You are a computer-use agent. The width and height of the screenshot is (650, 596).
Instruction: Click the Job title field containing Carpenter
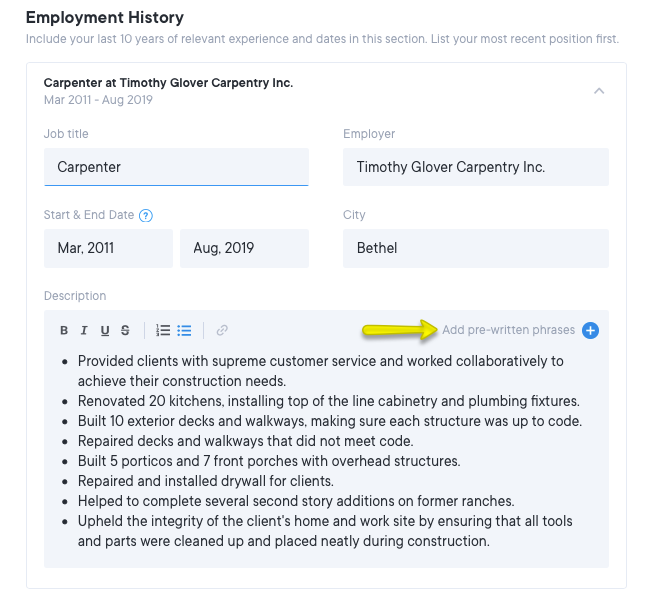(176, 167)
